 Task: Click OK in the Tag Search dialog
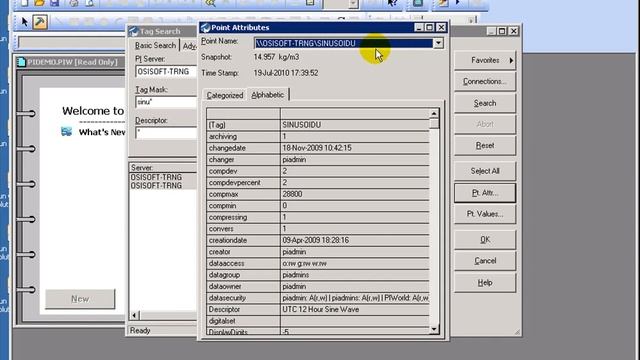coord(485,240)
